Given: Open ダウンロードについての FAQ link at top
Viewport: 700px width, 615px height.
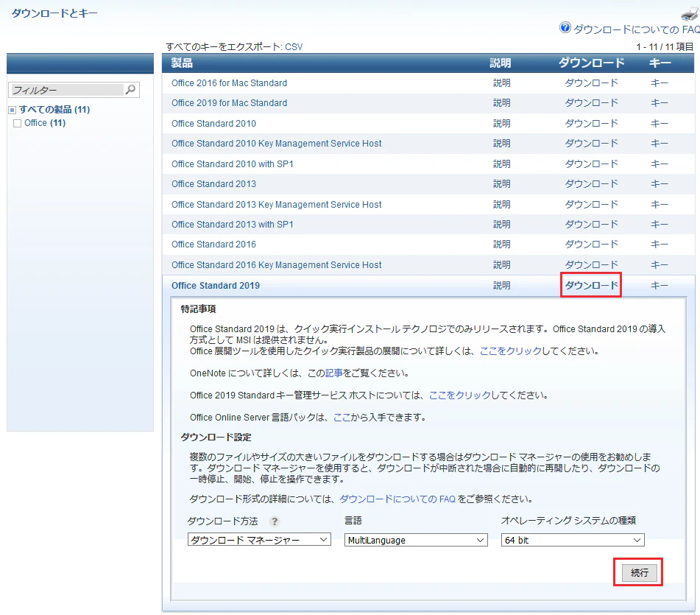Looking at the screenshot, I should click(x=636, y=29).
